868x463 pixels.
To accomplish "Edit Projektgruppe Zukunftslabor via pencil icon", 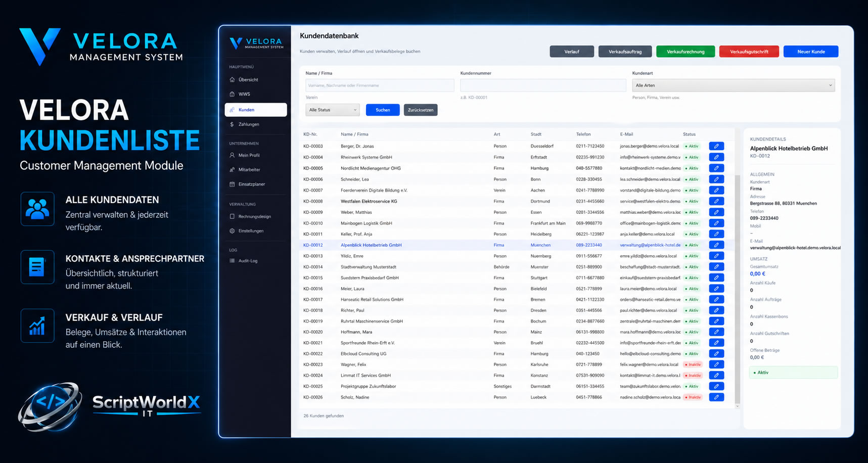I will pos(716,386).
